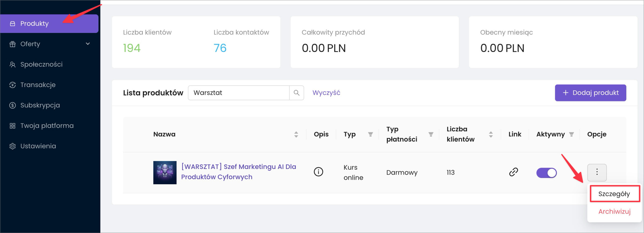Click the Subskrypcja dollar icon
The image size is (644, 233).
pyautogui.click(x=13, y=105)
